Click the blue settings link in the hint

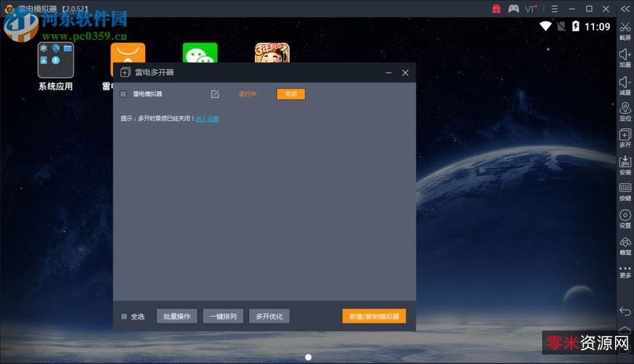pos(207,119)
